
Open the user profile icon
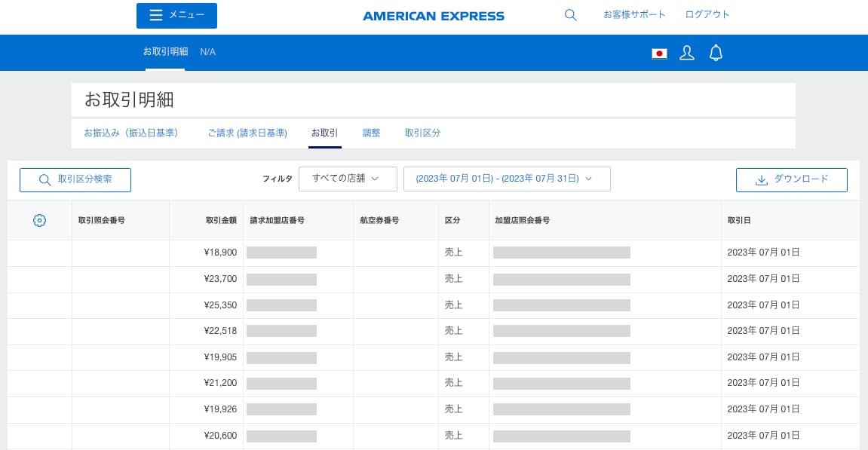click(x=686, y=53)
